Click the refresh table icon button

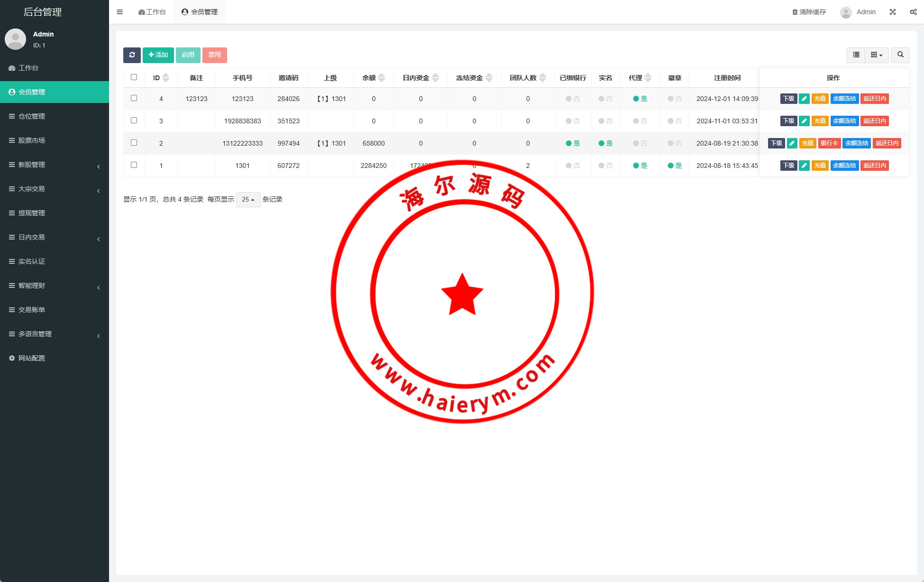coord(132,55)
